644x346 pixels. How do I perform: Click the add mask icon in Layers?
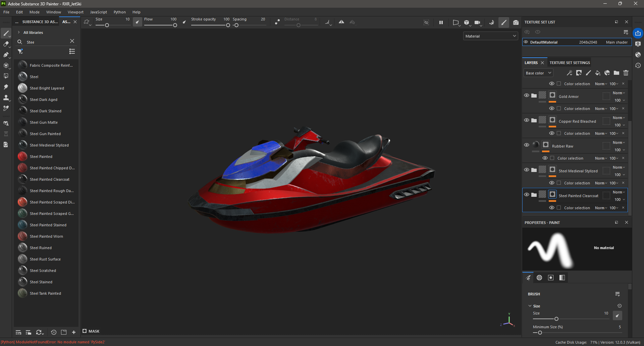click(x=579, y=73)
